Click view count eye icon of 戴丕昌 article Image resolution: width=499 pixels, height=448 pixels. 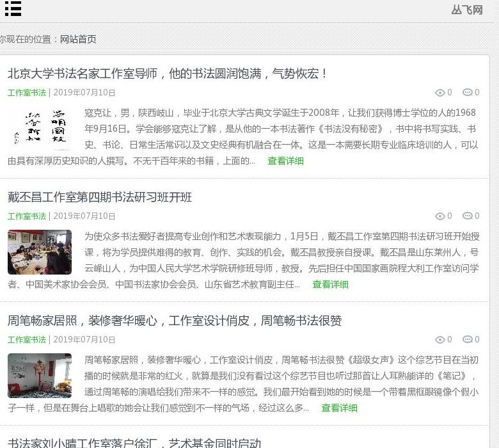tap(440, 216)
